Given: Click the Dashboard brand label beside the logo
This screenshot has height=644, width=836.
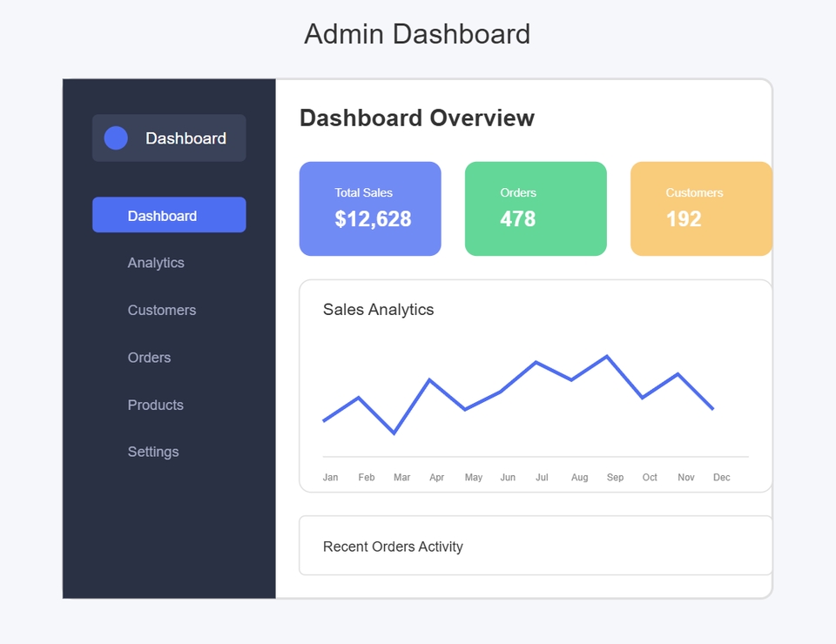Looking at the screenshot, I should [185, 138].
